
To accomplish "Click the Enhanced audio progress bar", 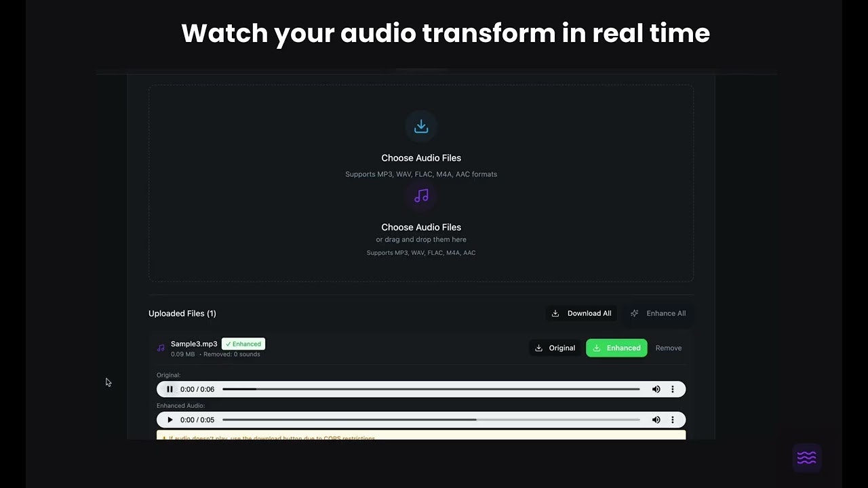I will pyautogui.click(x=434, y=420).
